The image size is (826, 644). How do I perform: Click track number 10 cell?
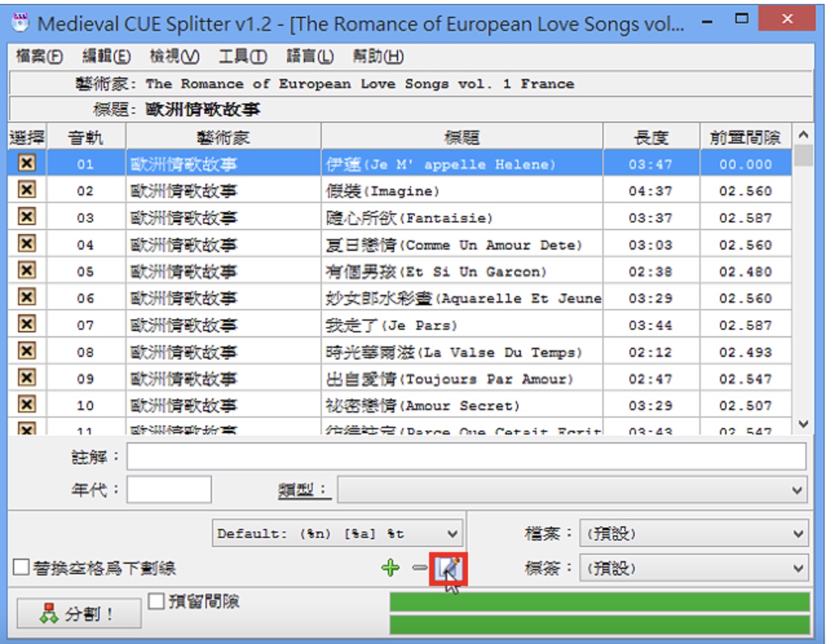coord(85,406)
